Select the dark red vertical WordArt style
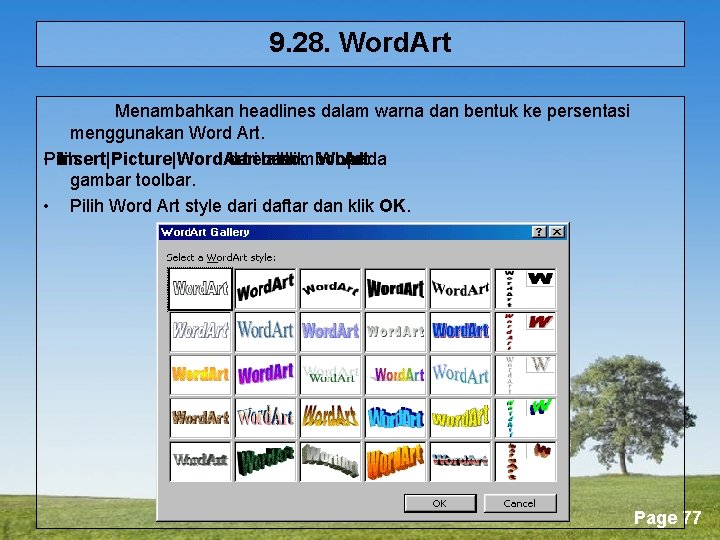 [526, 332]
